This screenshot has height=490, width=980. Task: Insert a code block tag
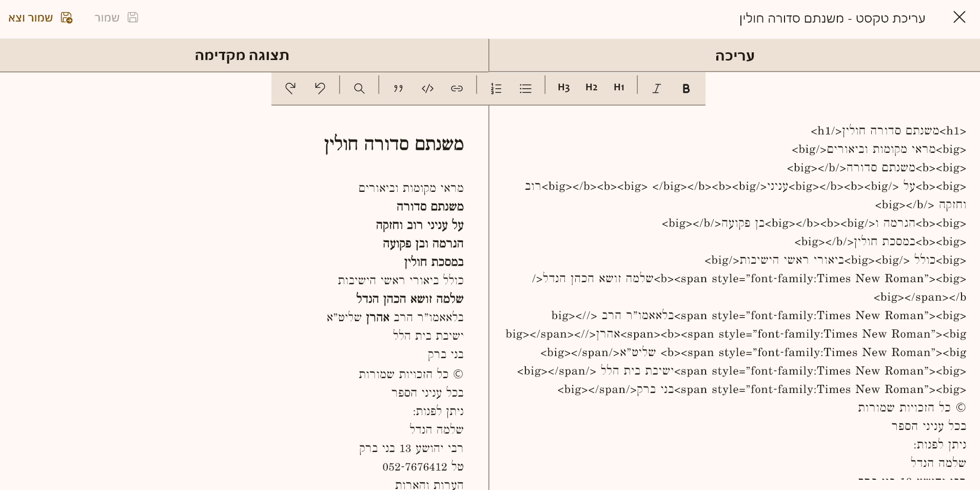(x=427, y=88)
